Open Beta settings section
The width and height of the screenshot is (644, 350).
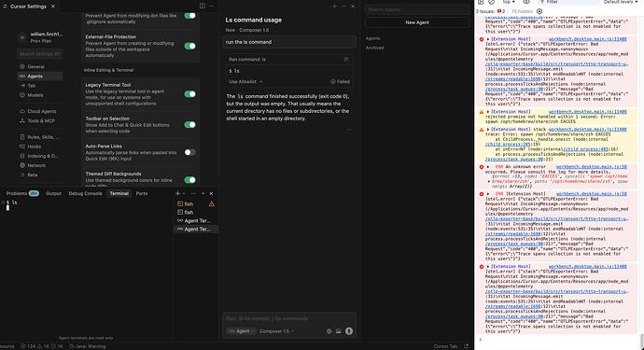(x=40, y=175)
